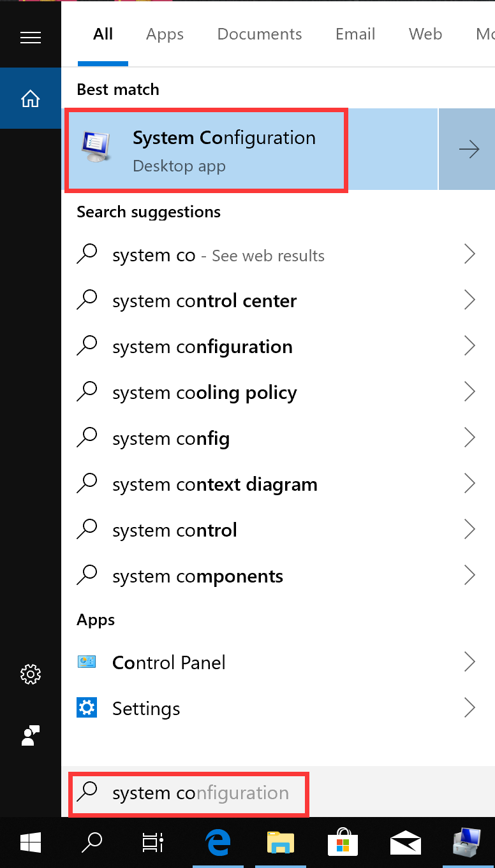This screenshot has width=495, height=868.
Task: Open the Microsoft Store from the taskbar
Action: point(343,843)
